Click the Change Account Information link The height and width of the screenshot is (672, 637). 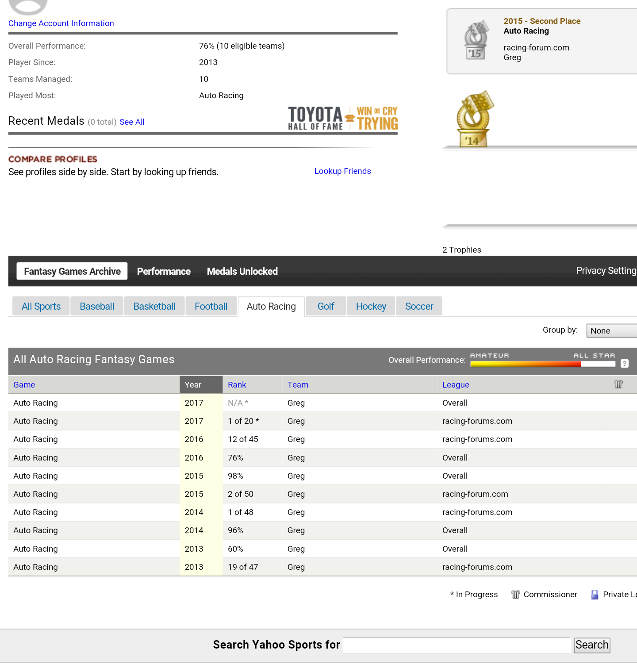click(61, 23)
